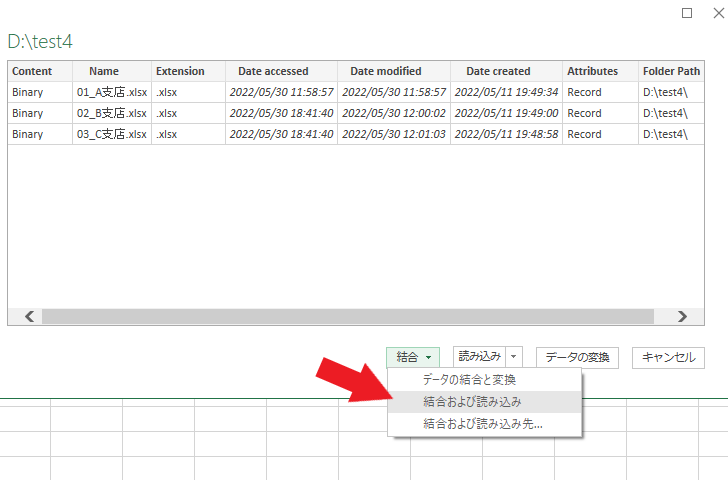Click D:\test4\ folder path for 03_C支店.xlsx

(x=671, y=134)
